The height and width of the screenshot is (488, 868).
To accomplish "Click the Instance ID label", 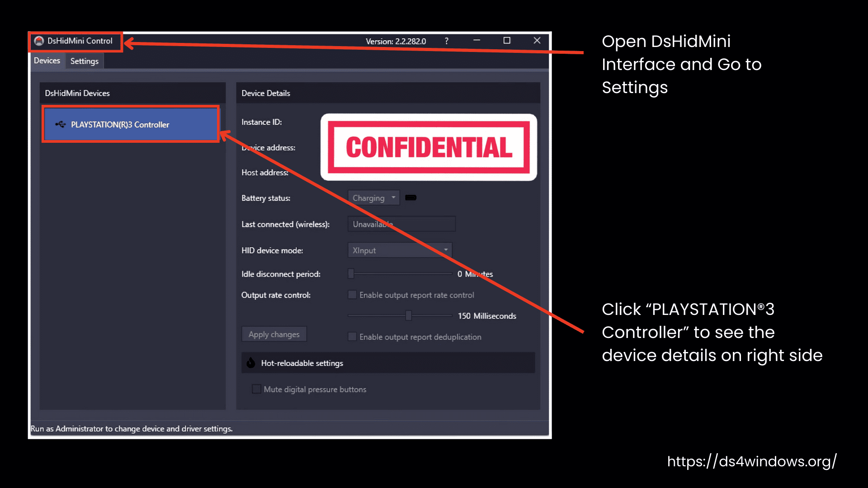I will coord(262,122).
